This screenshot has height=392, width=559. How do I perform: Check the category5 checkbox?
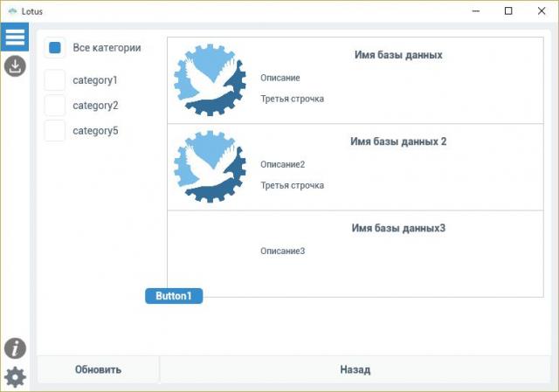pos(54,130)
